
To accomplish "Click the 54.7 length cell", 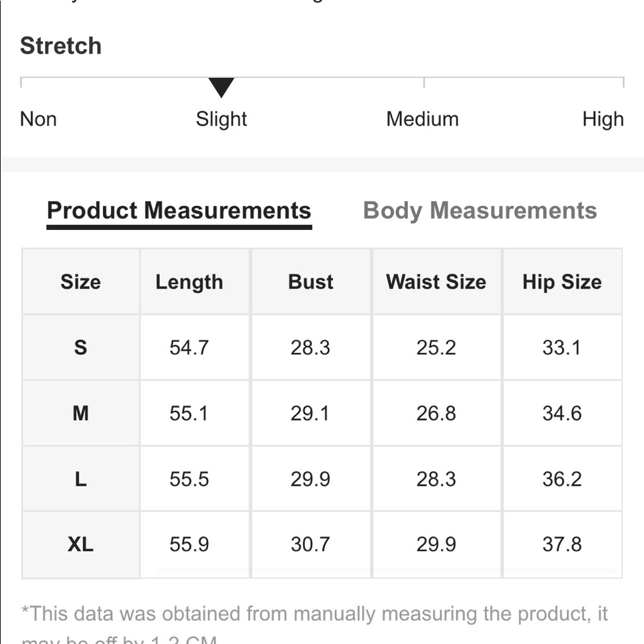I will (x=189, y=348).
